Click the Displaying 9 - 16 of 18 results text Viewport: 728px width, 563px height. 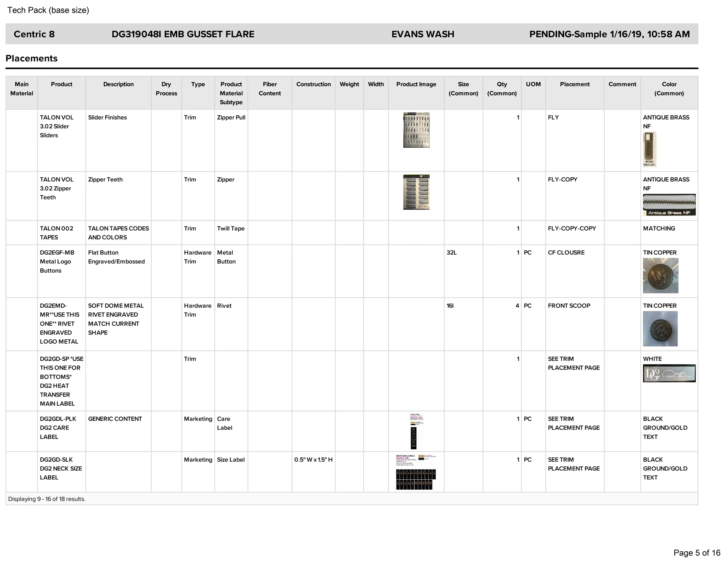[47, 499]
